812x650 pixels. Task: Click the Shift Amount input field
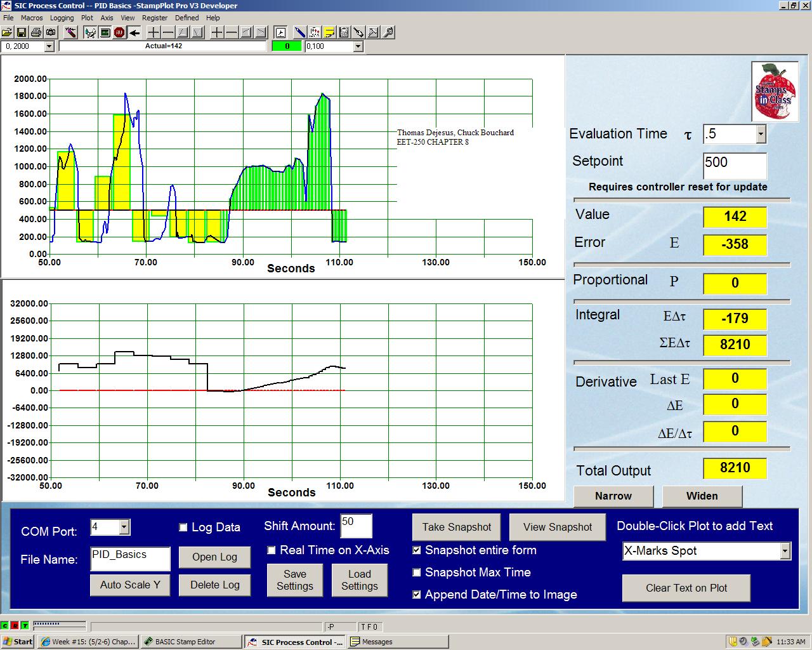pos(356,526)
